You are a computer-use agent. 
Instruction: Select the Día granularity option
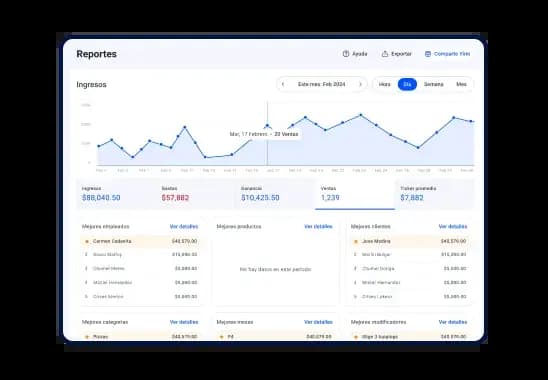(407, 84)
